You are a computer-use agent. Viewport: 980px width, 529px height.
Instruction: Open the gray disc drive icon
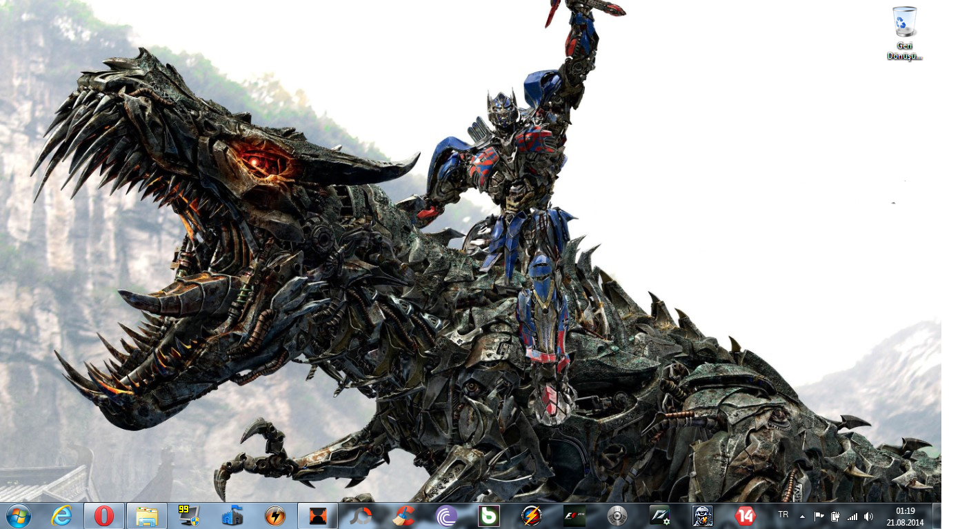[617, 515]
